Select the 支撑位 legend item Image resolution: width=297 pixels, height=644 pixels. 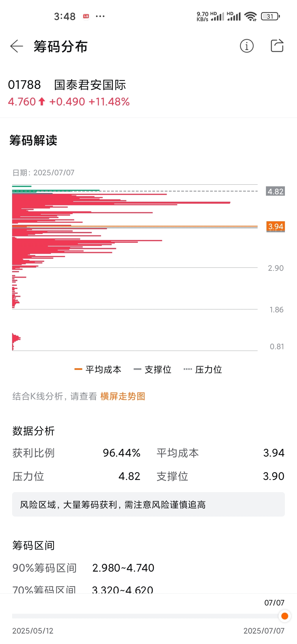click(152, 369)
